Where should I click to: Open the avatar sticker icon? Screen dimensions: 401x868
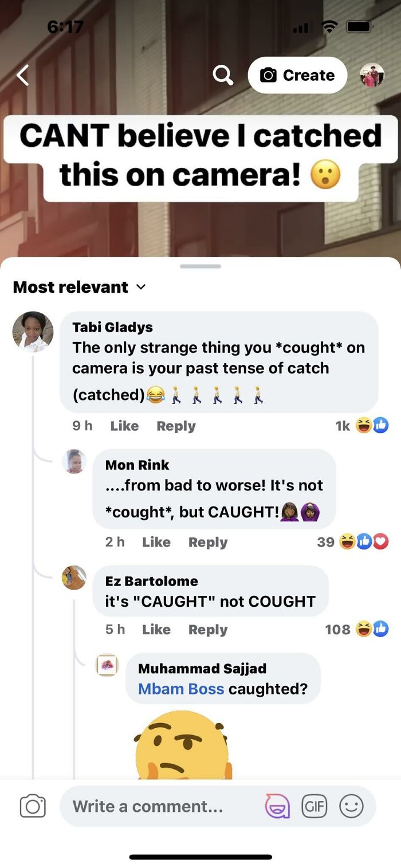coord(277,806)
